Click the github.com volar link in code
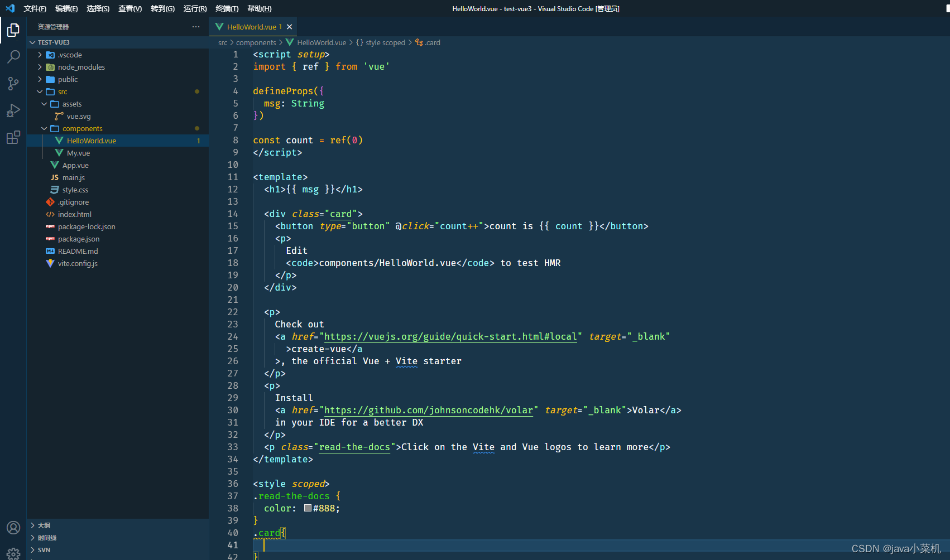The width and height of the screenshot is (950, 560). pos(428,411)
